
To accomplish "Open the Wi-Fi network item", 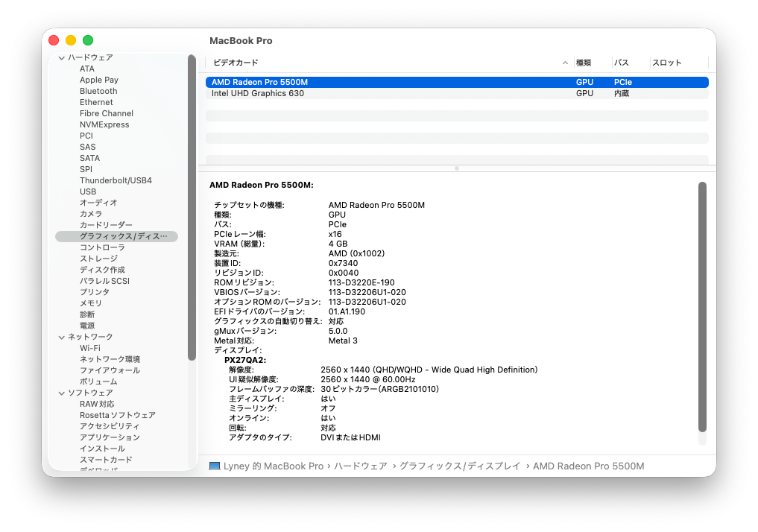I will [x=89, y=348].
